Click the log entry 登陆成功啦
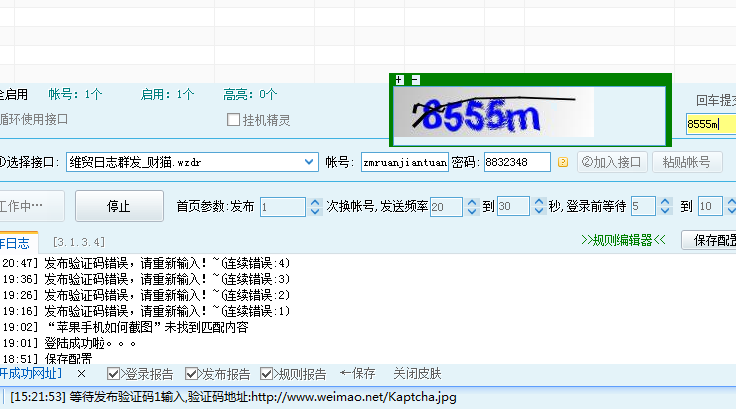 pos(69,343)
